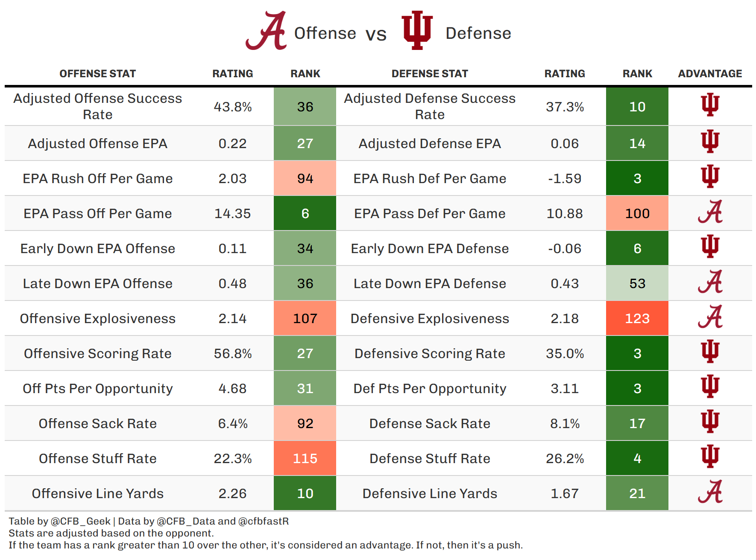Click the Indiana advantage logo in EPA Rush row
This screenshot has height=560, width=756.
pyautogui.click(x=710, y=177)
